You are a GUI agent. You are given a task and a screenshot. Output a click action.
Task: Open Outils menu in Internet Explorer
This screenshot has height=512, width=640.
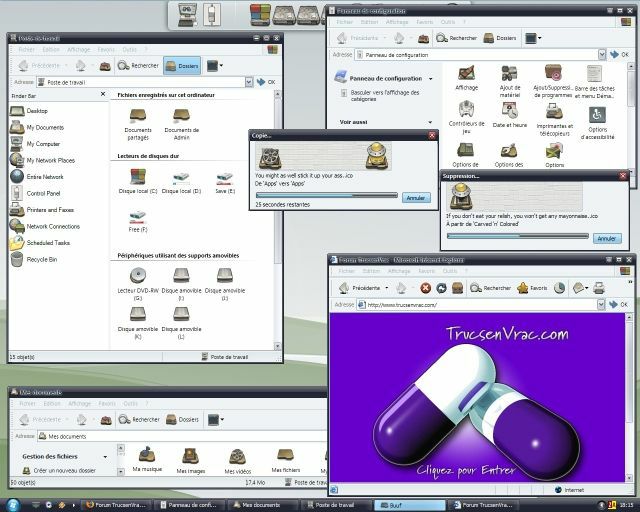(x=450, y=271)
